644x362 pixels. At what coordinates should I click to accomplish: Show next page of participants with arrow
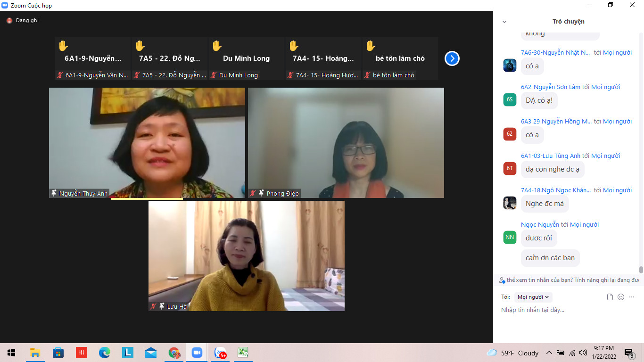pos(452,58)
